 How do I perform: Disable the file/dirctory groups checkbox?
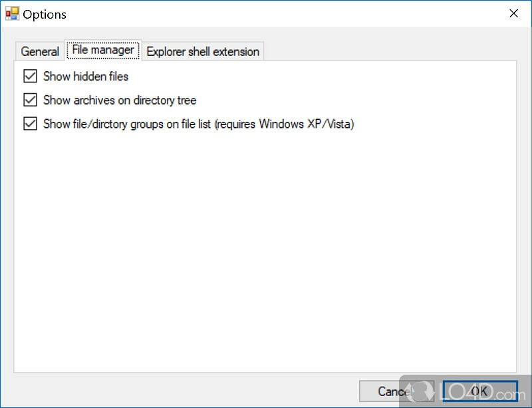tap(30, 124)
